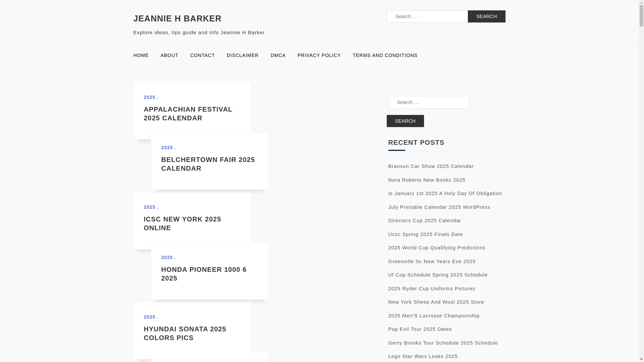Open Appalachian Festival 2025 Calendar post
Screen dimensions: 644x362
tap(188, 114)
